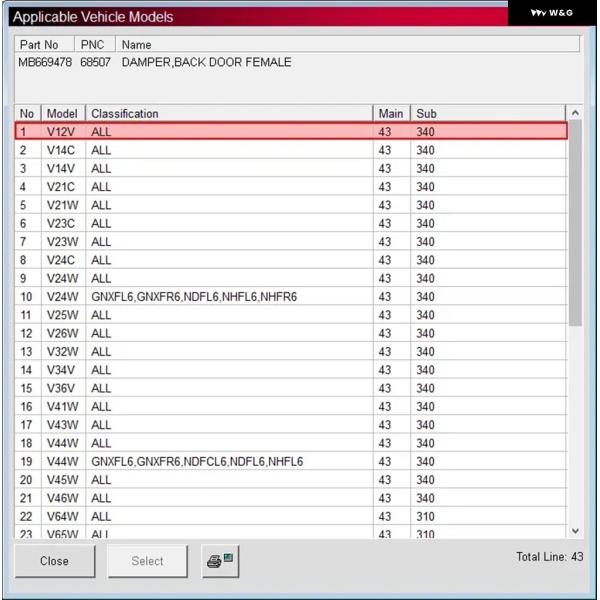
Task: Click the Part No header
Action: (x=40, y=45)
